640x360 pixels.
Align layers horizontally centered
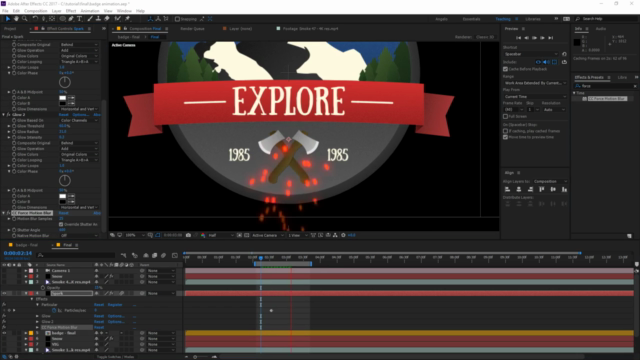tap(519, 189)
